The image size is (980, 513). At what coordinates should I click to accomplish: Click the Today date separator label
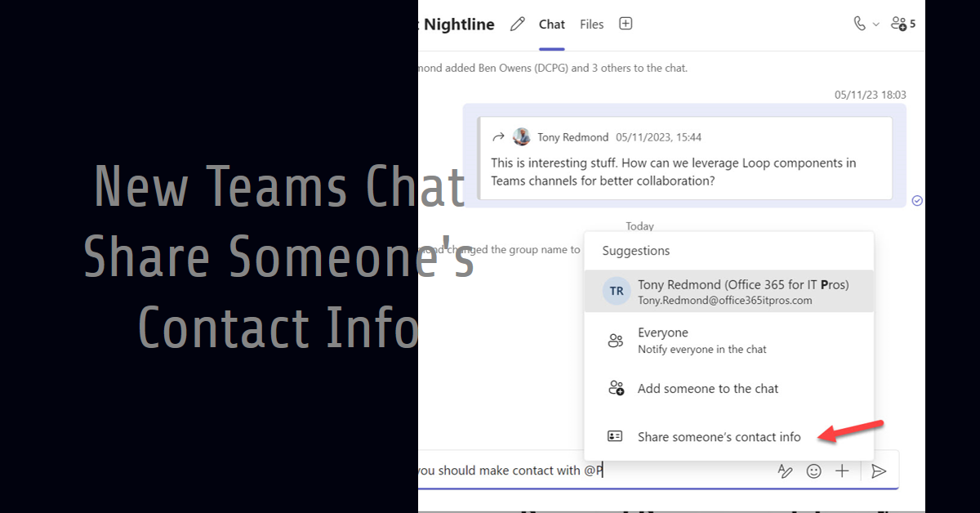(x=639, y=226)
